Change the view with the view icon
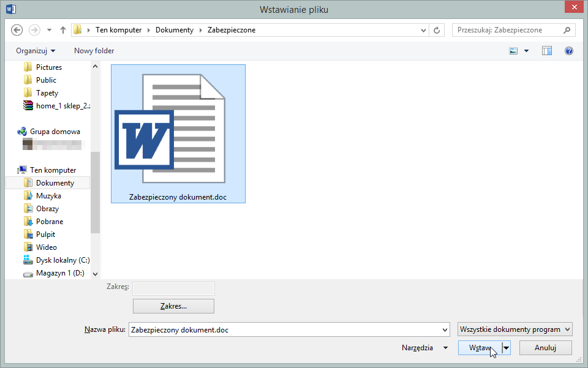 coord(513,51)
